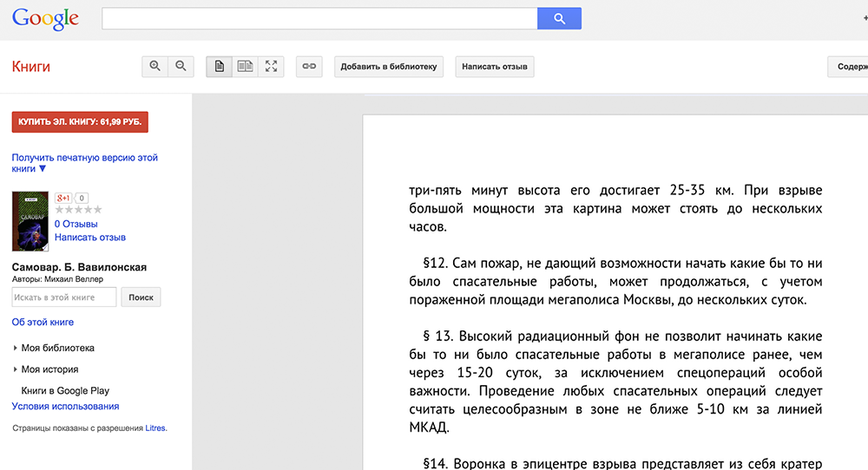
Task: Click the blue search magnifier button
Action: [x=559, y=18]
